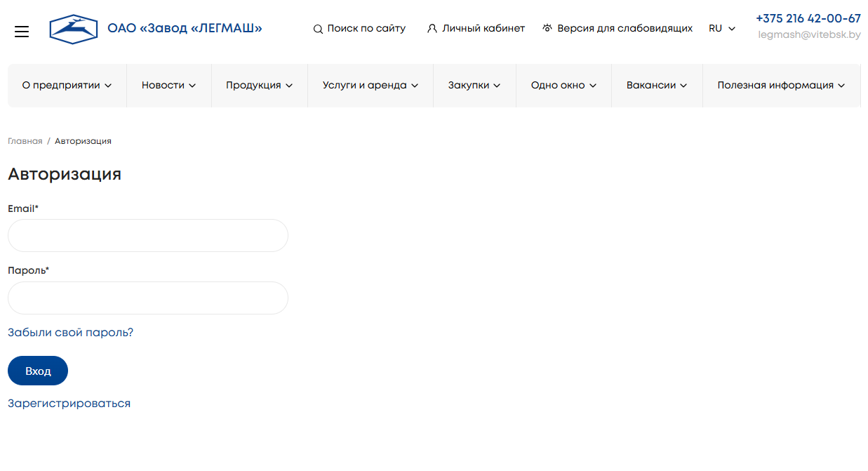Open the RU language dropdown

[722, 29]
